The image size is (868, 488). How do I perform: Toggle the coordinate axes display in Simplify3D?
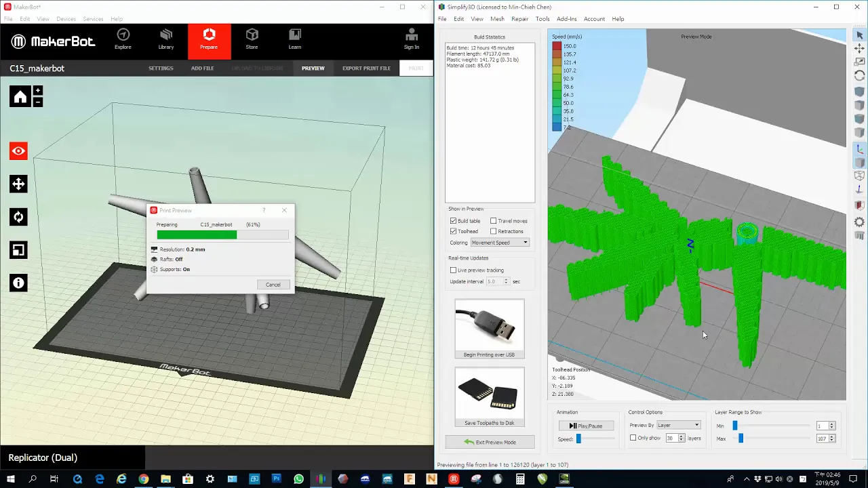[x=859, y=149]
